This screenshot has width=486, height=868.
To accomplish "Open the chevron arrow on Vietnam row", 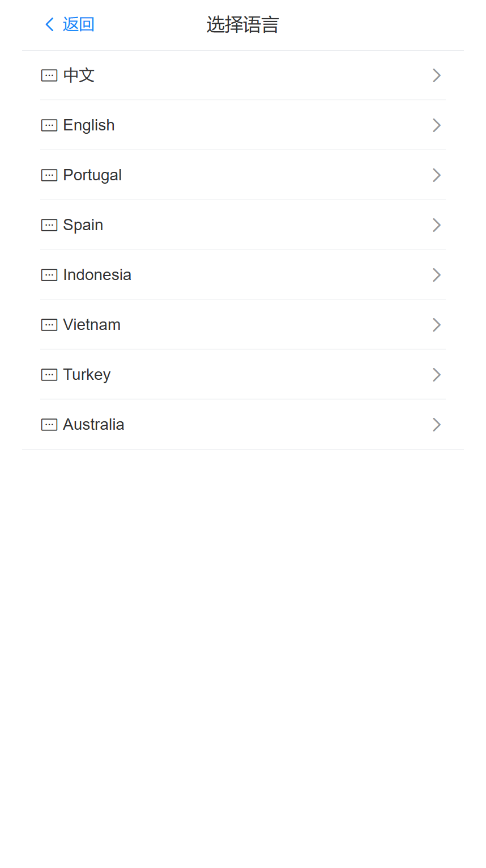I will click(x=436, y=325).
